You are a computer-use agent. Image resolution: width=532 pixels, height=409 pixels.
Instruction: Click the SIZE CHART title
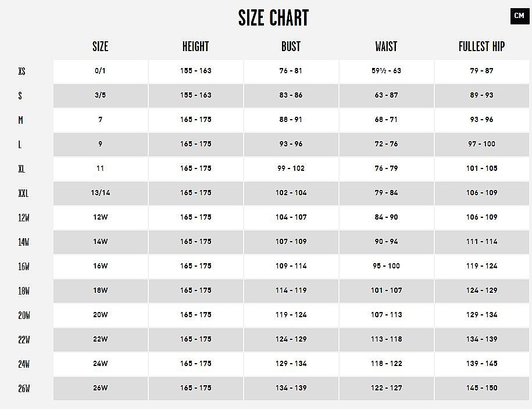273,18
